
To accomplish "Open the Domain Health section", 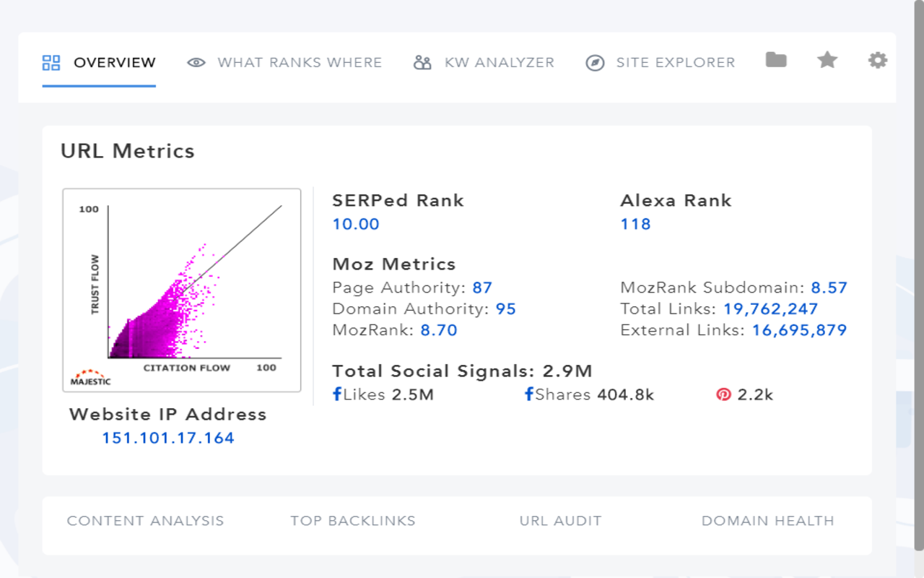I will click(x=767, y=521).
